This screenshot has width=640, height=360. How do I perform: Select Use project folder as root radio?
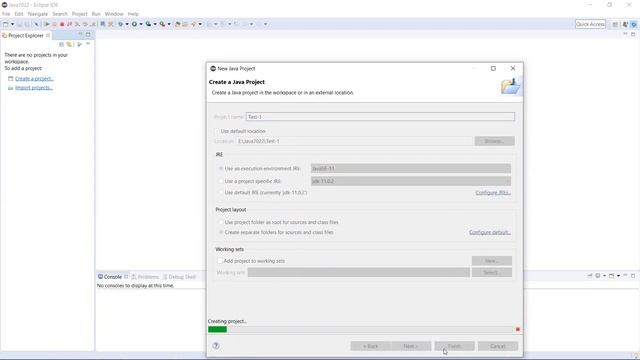tap(221, 222)
